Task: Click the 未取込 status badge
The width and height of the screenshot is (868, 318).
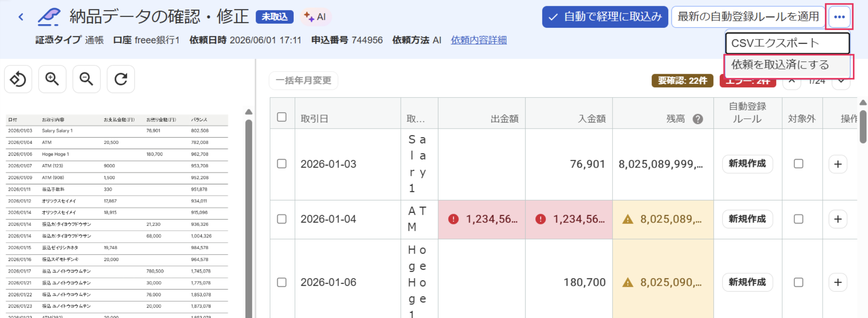Action: click(275, 17)
